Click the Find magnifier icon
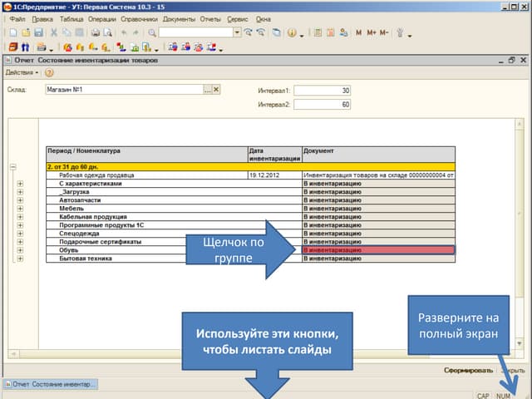532x399 pixels. pos(152,32)
